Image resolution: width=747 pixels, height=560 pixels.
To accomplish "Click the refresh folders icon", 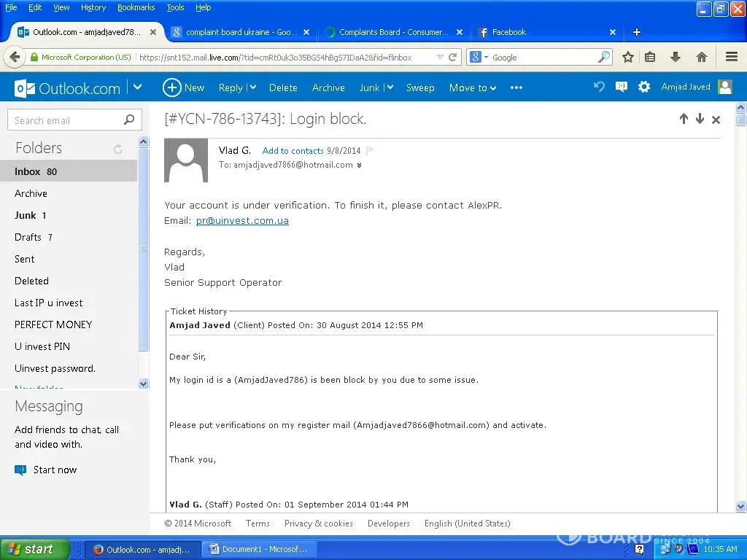I will pos(118,149).
